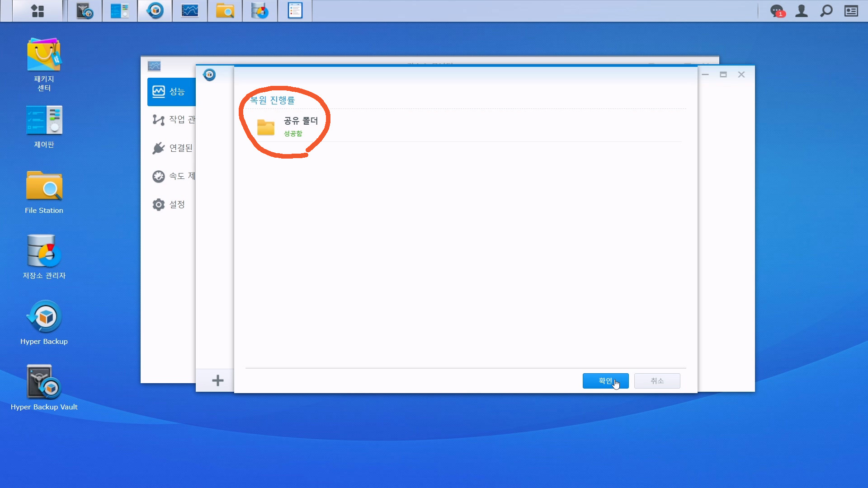The image size is (868, 488).
Task: Switch to File Station taskbar item
Action: pyautogui.click(x=225, y=11)
